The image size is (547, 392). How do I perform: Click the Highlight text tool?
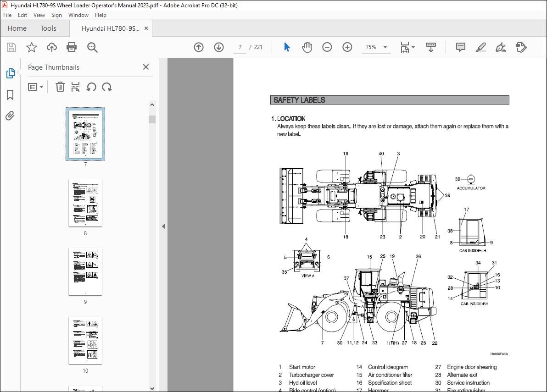(480, 47)
